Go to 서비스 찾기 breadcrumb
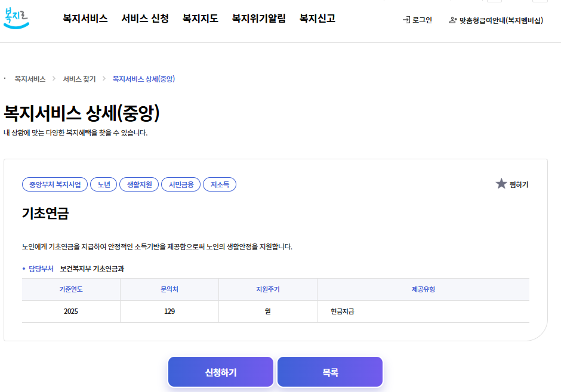 (x=79, y=79)
